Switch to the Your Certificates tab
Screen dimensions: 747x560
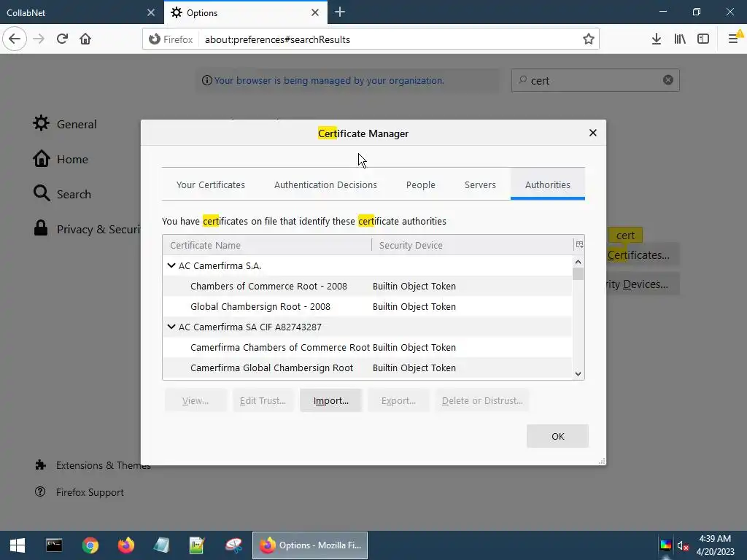click(211, 184)
